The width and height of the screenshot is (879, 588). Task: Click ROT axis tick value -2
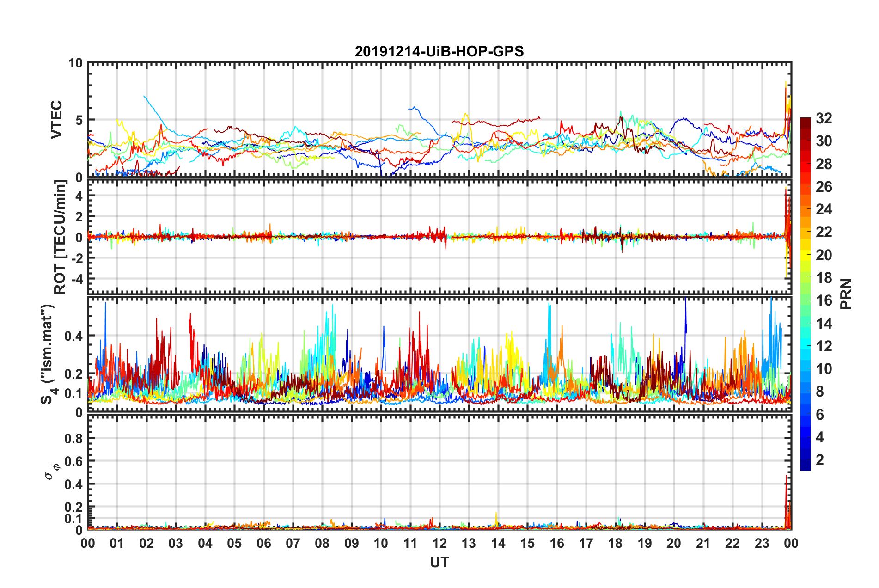(x=76, y=258)
